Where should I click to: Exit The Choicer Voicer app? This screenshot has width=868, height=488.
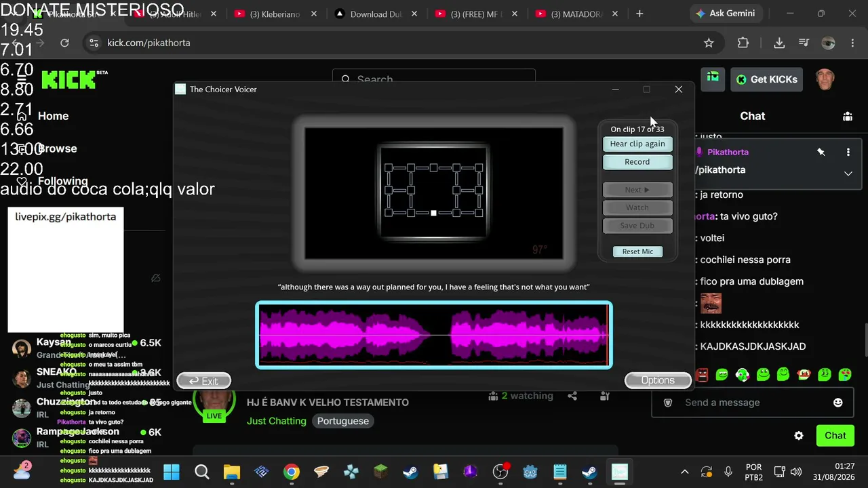(x=204, y=381)
